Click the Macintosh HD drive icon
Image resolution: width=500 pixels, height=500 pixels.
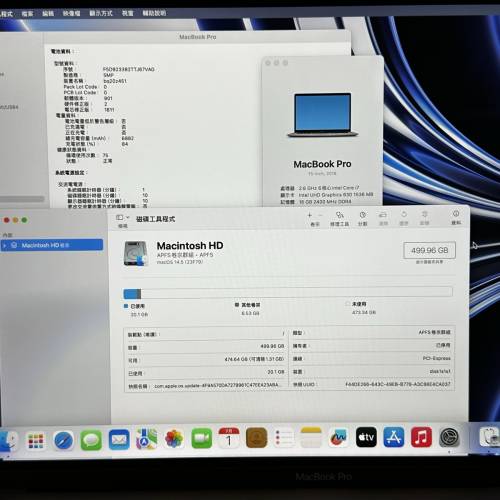pyautogui.click(x=136, y=254)
